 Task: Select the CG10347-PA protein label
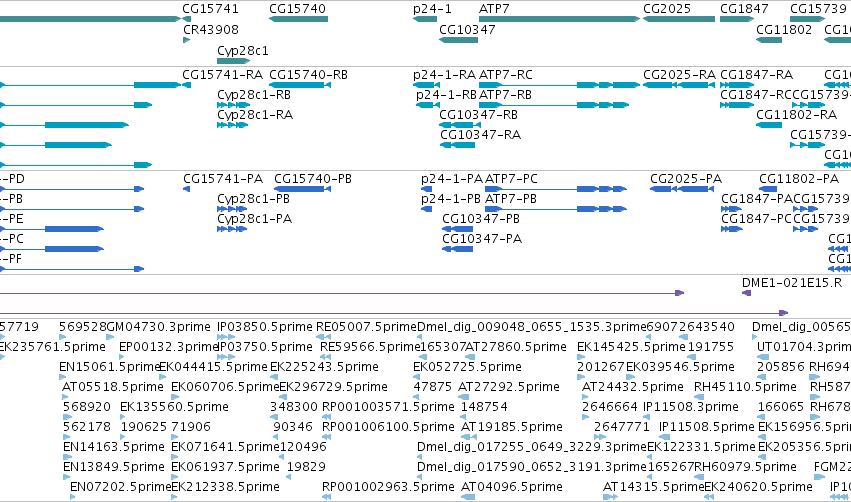(x=482, y=239)
